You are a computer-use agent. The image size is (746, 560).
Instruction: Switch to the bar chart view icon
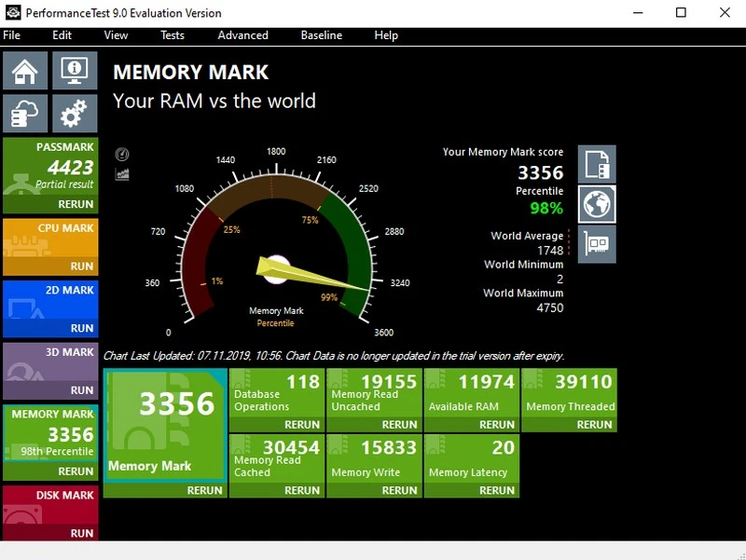[x=121, y=172]
